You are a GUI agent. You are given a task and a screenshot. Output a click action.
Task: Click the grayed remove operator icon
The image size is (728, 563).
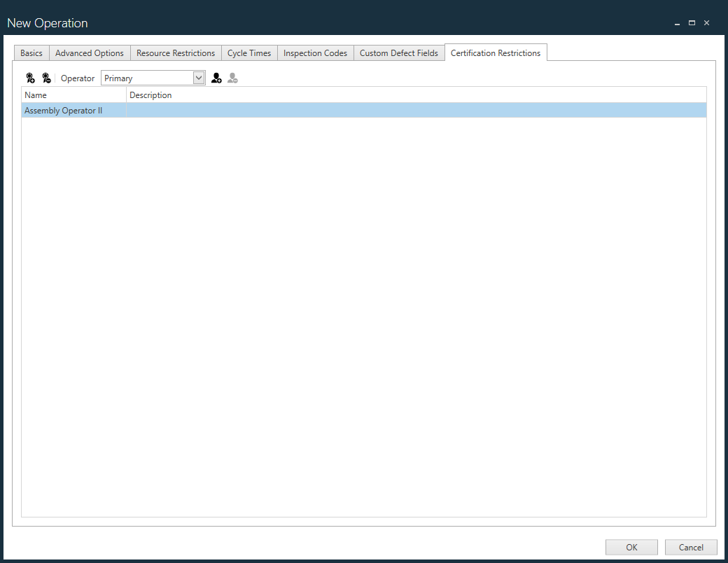click(x=232, y=78)
